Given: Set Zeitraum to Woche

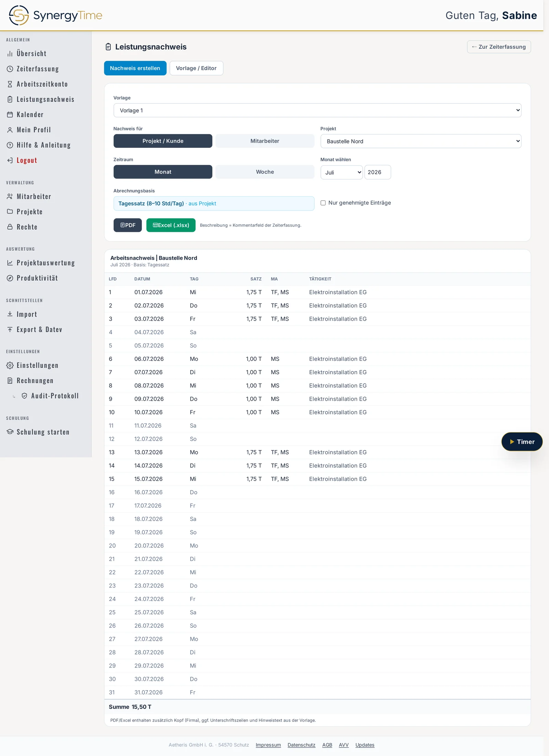Looking at the screenshot, I should [265, 172].
